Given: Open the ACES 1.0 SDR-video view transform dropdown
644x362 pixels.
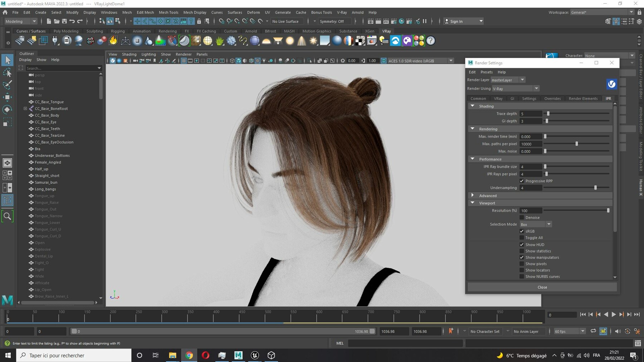Looking at the screenshot, I should (x=420, y=61).
